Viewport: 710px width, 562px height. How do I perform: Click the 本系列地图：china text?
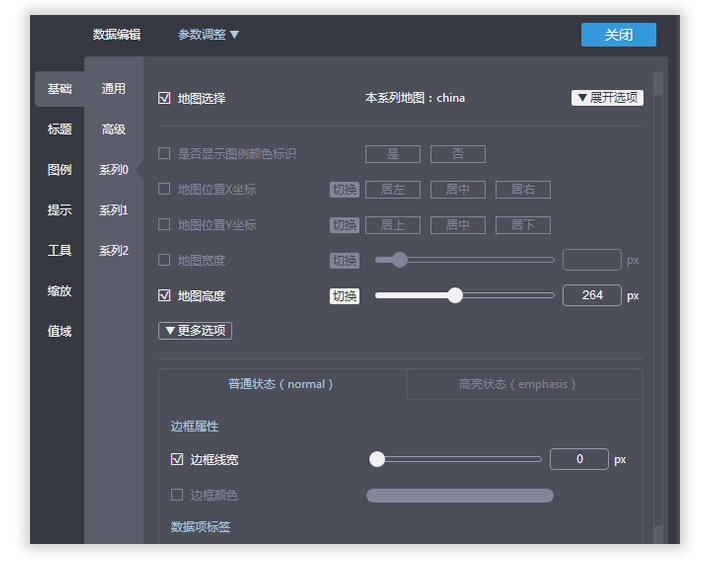(415, 98)
